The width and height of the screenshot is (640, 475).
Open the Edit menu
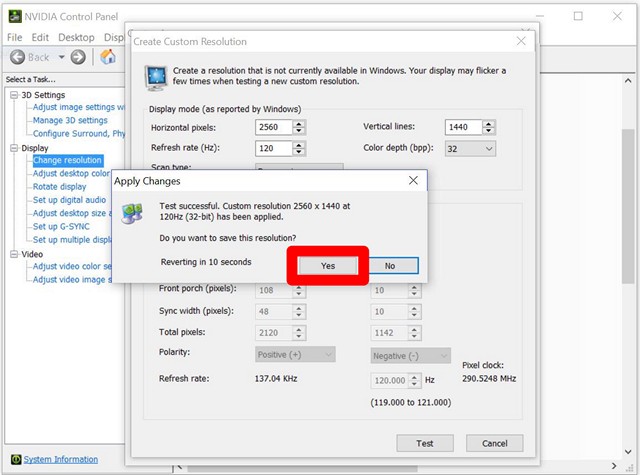click(40, 38)
